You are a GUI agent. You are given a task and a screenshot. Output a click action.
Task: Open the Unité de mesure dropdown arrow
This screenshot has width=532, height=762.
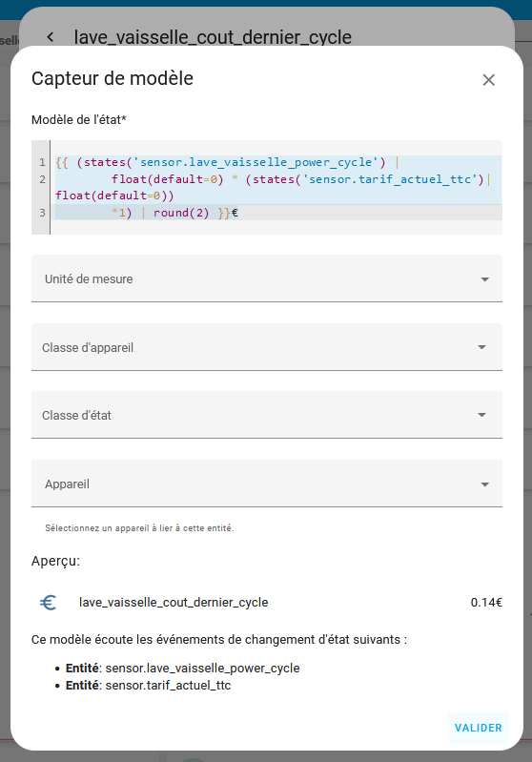484,278
